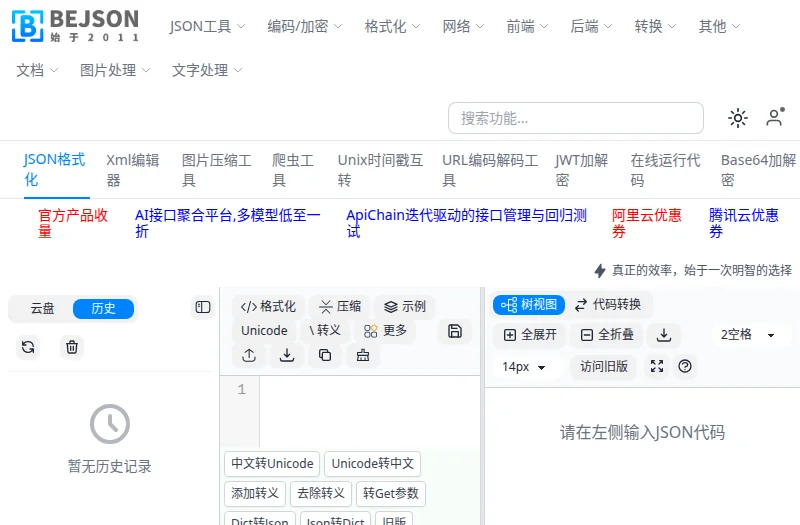Image resolution: width=800 pixels, height=525 pixels.
Task: Open the 后端 dropdown menu
Action: pyautogui.click(x=591, y=26)
